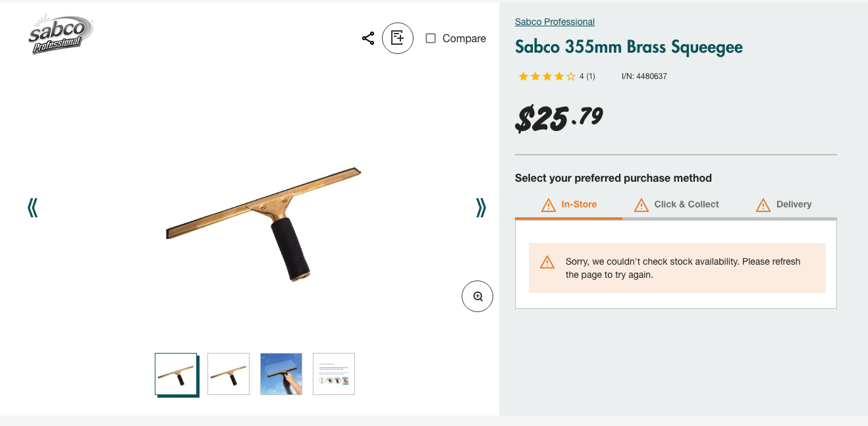The image size is (868, 426).
Task: Click the left carousel chevron
Action: (x=32, y=207)
